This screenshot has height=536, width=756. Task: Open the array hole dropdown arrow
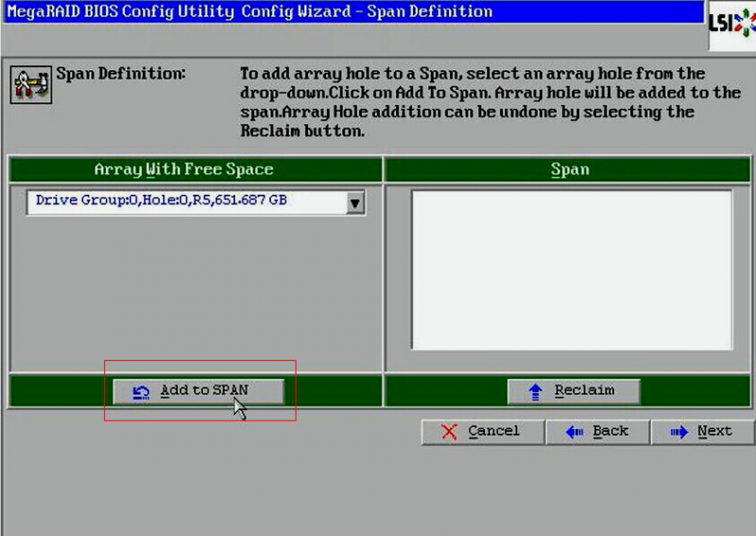pos(354,202)
